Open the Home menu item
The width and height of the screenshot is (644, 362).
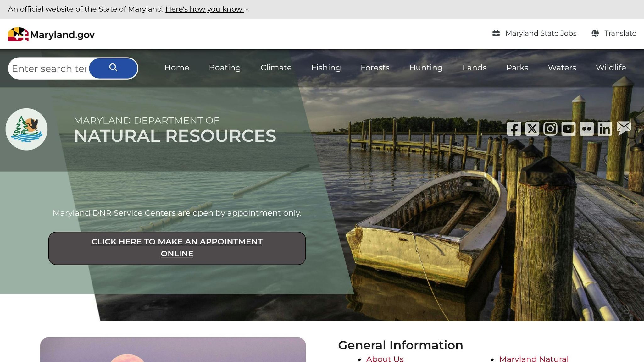coord(177,68)
